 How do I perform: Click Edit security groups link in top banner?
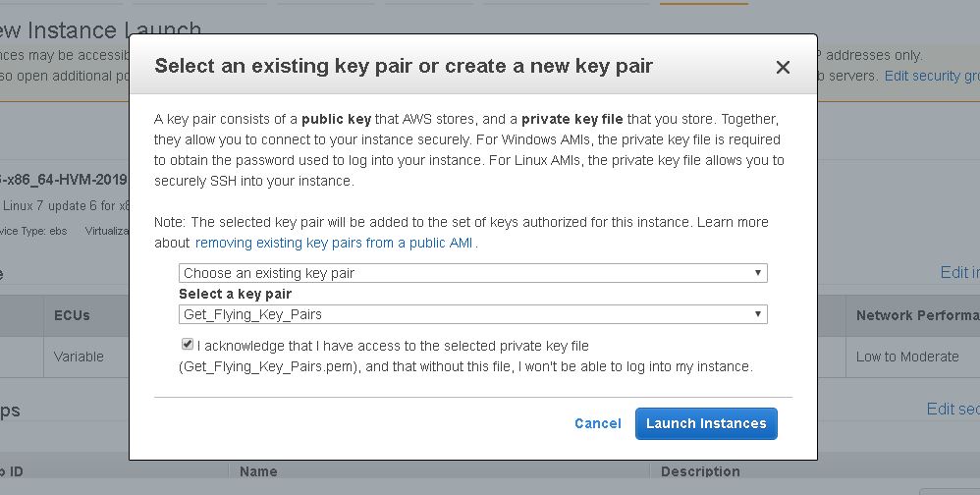(x=931, y=76)
